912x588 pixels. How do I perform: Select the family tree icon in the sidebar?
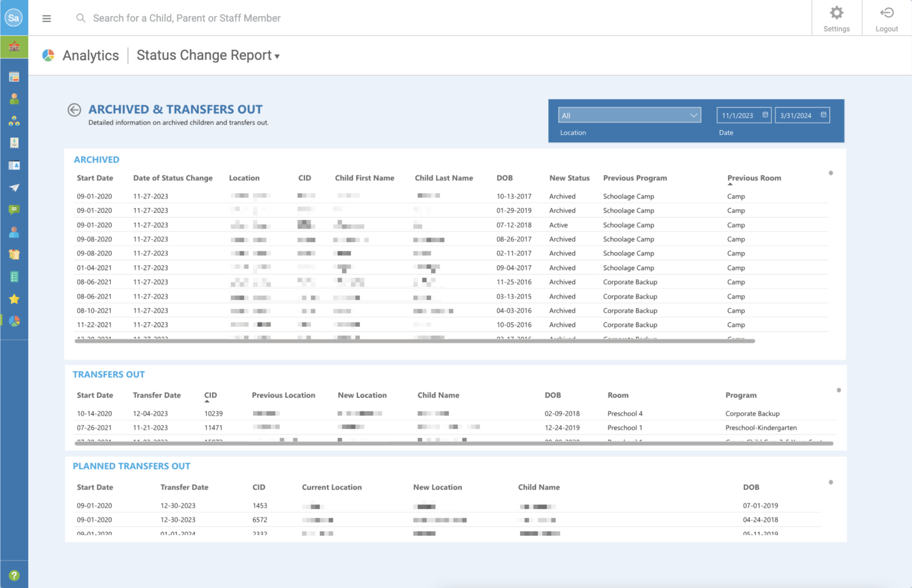[x=14, y=120]
